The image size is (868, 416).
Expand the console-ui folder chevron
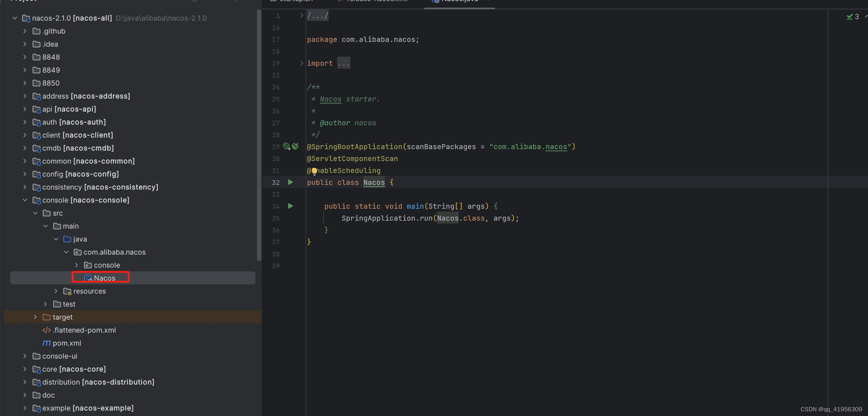[x=25, y=356]
